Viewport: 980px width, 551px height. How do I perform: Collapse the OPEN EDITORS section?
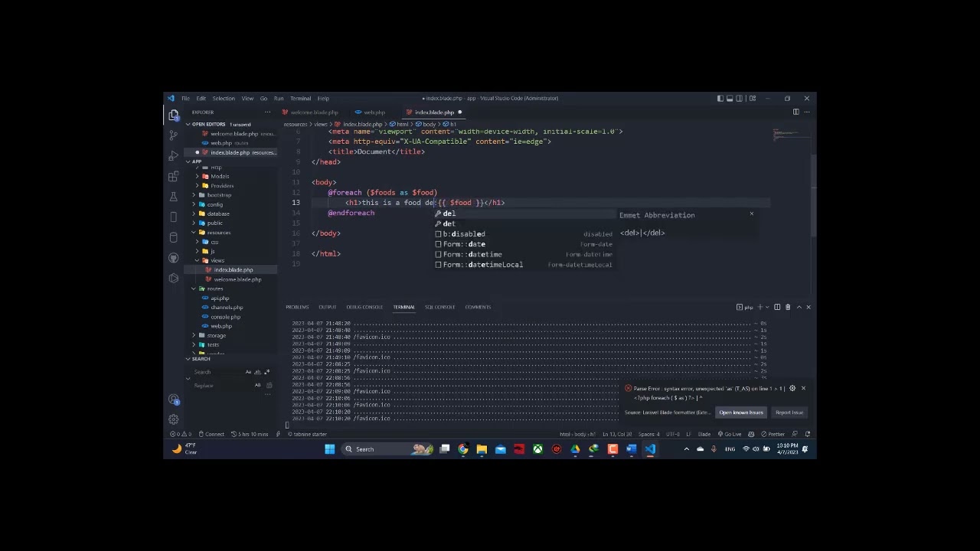[x=188, y=124]
